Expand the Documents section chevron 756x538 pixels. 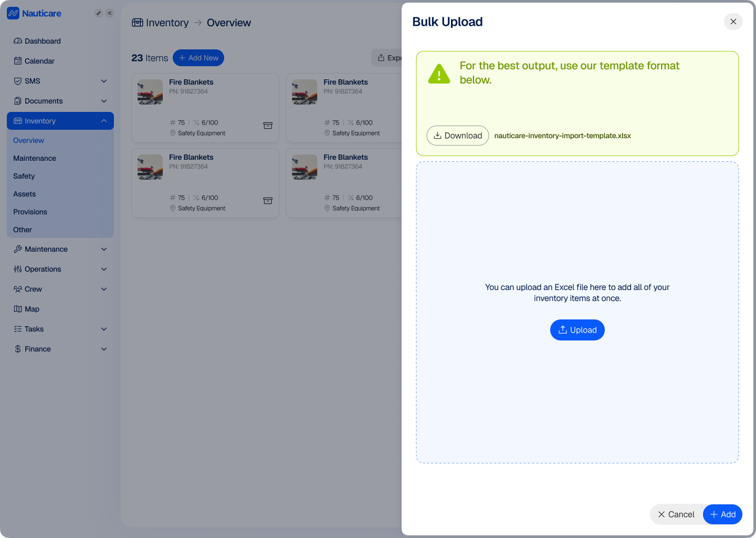coord(104,101)
